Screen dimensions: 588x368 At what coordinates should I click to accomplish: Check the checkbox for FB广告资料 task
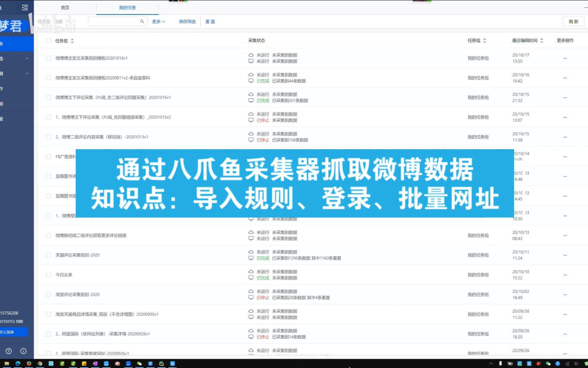[49, 157]
